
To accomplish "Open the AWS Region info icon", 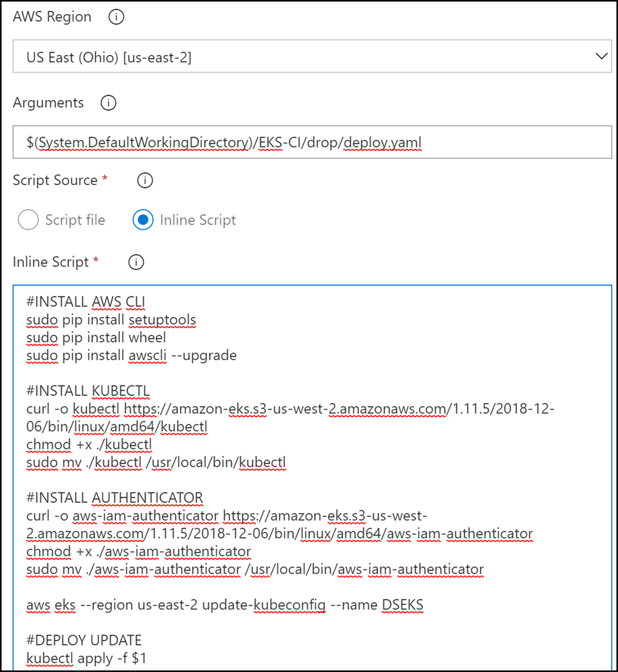I will [116, 17].
